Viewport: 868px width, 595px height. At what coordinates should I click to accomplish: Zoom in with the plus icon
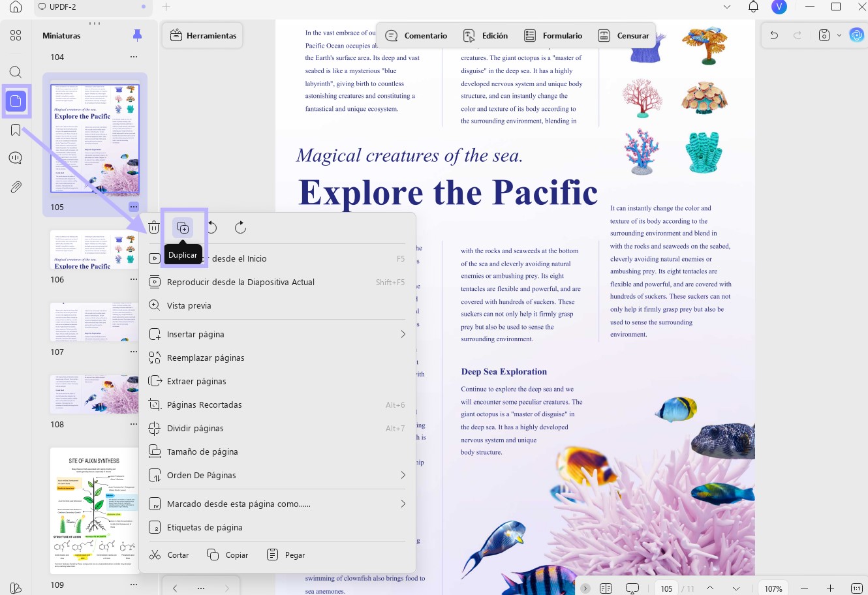pos(830,588)
